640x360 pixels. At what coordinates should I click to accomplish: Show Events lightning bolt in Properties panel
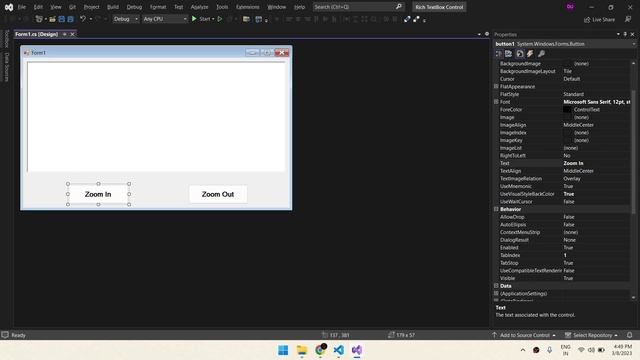pyautogui.click(x=530, y=53)
